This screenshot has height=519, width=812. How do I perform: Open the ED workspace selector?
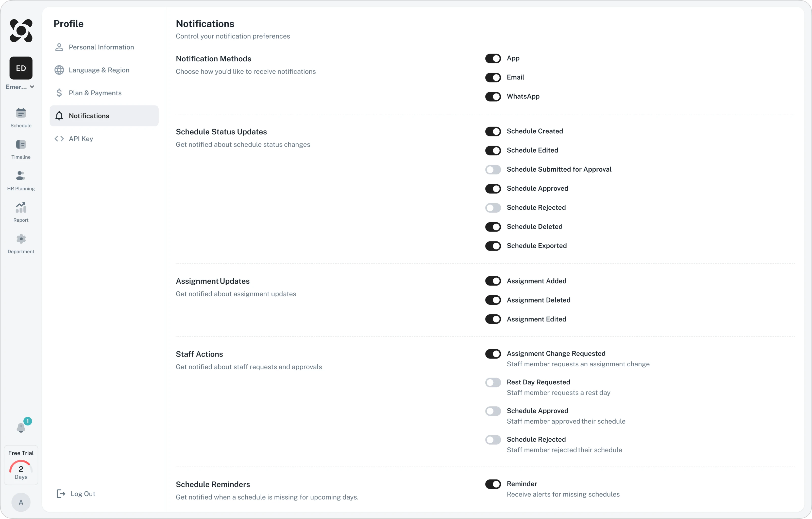21,68
